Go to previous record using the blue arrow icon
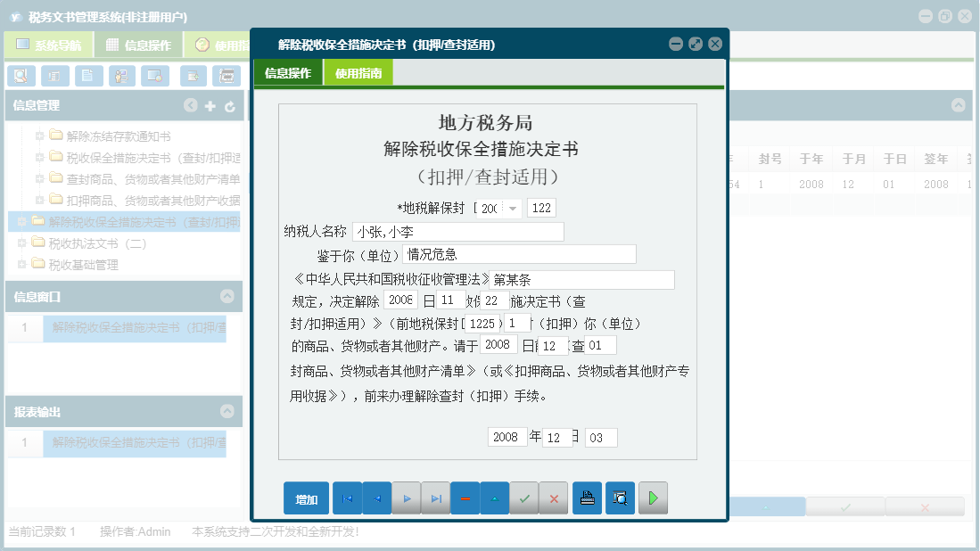980x551 pixels. (x=376, y=498)
